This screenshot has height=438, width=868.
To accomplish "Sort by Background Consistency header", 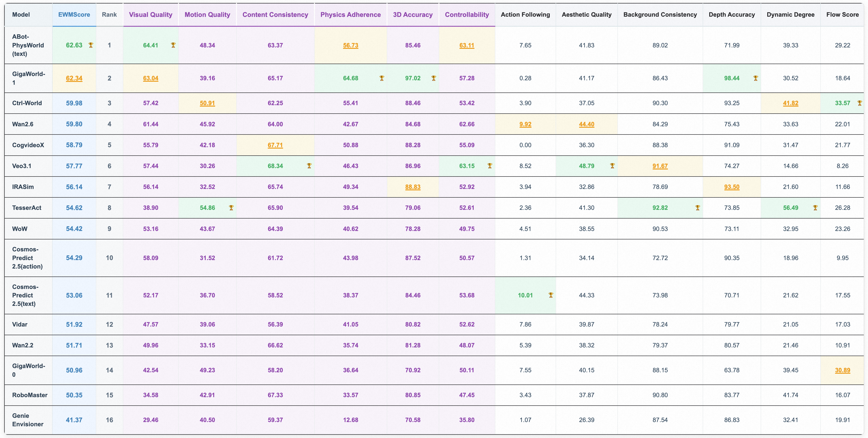I will pos(660,15).
